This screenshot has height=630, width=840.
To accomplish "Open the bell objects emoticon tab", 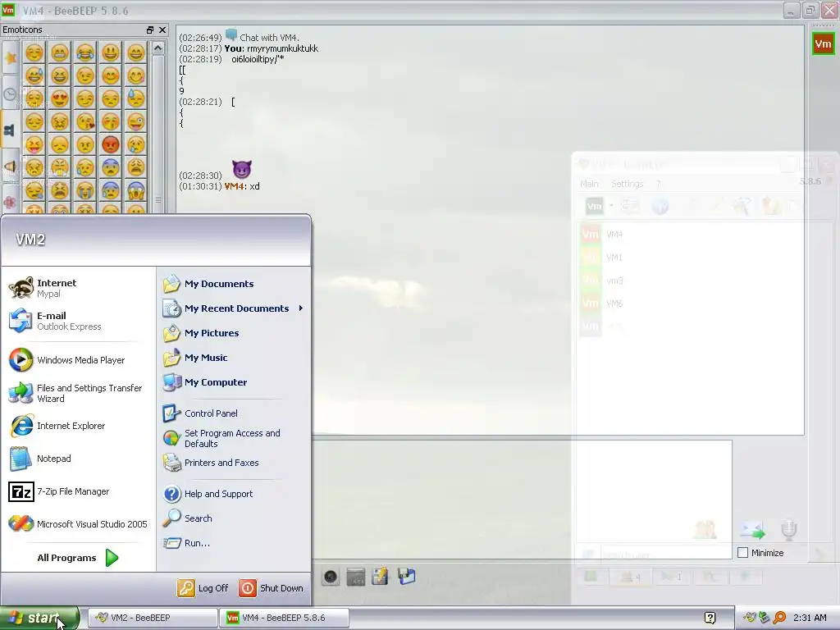I will pos(10,167).
